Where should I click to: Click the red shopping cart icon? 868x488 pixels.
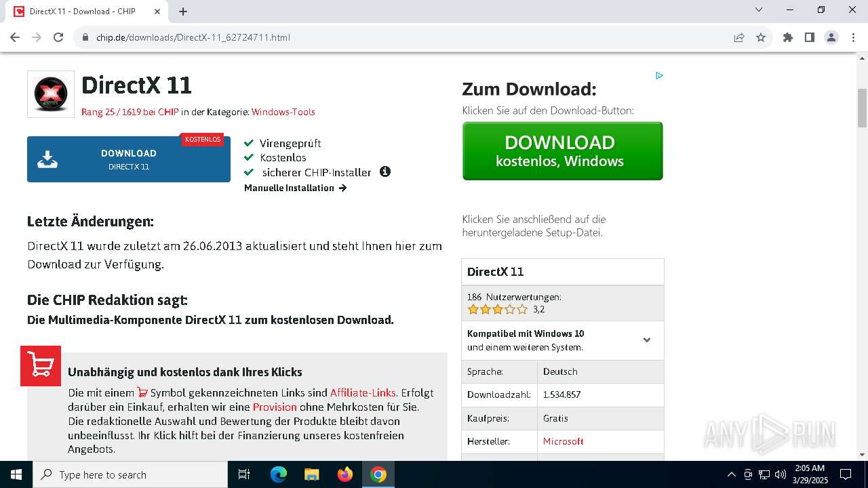tap(41, 366)
